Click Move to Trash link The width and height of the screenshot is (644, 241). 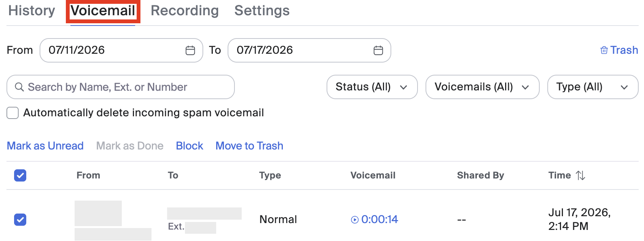[x=249, y=146]
